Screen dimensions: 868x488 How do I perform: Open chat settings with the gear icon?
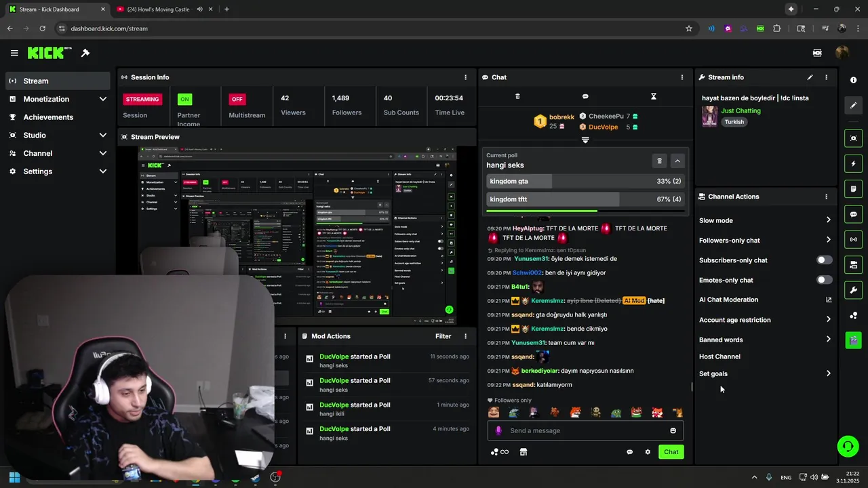[648, 452]
